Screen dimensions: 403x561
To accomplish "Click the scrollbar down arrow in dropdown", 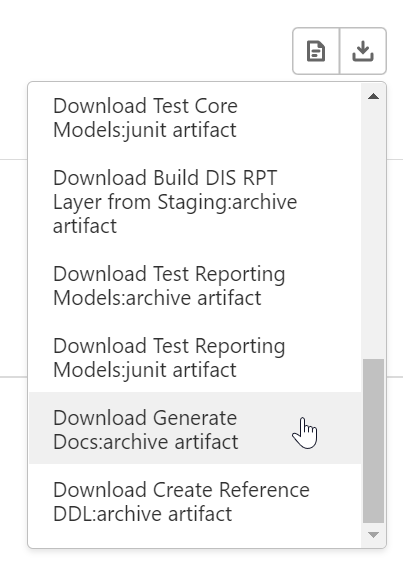I will click(x=373, y=535).
